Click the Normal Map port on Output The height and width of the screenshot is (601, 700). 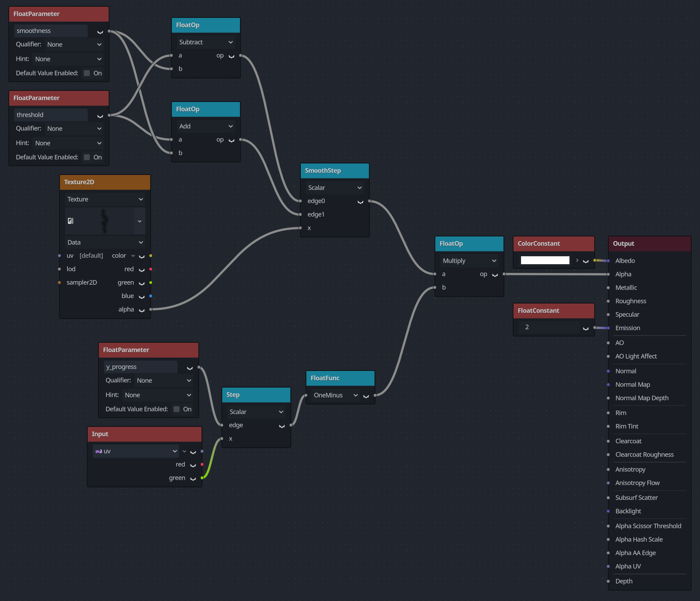point(608,385)
